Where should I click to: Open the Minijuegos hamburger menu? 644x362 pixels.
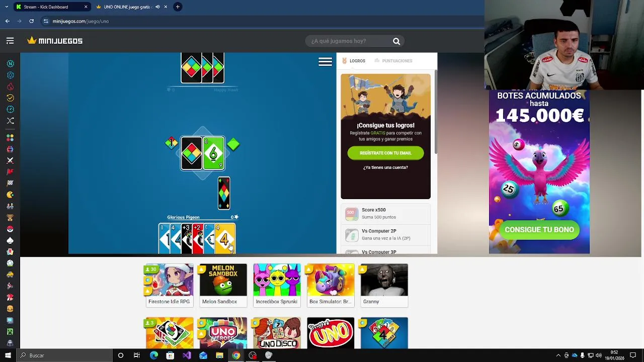coord(10,41)
